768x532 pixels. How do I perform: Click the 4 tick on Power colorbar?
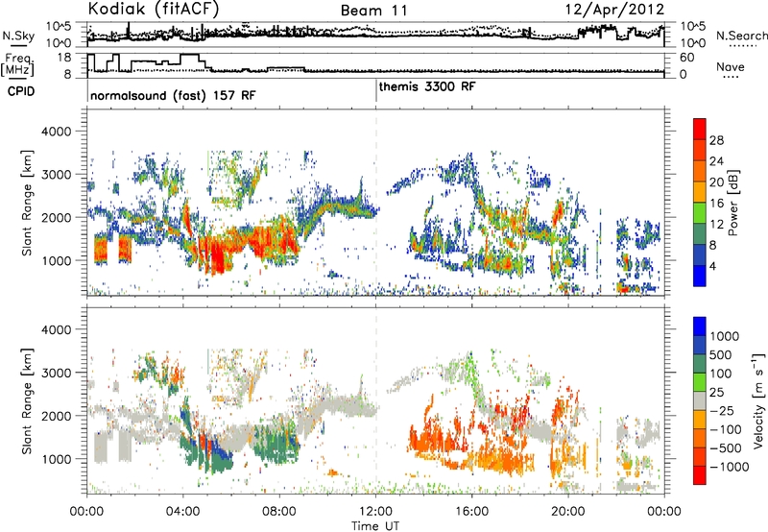[x=712, y=266]
